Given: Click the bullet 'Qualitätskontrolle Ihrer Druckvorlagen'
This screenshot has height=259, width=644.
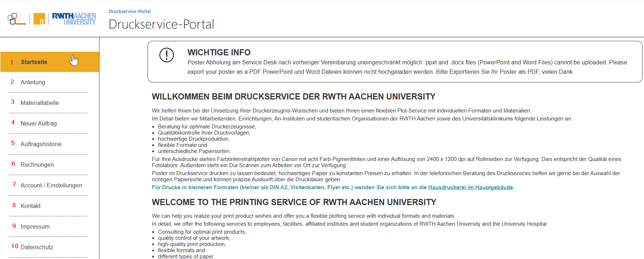Looking at the screenshot, I should 204,133.
